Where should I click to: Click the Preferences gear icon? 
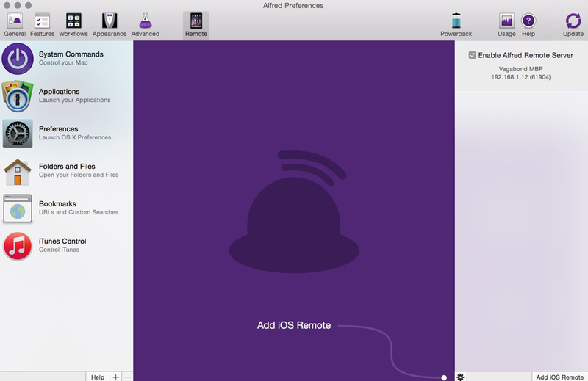coord(18,134)
